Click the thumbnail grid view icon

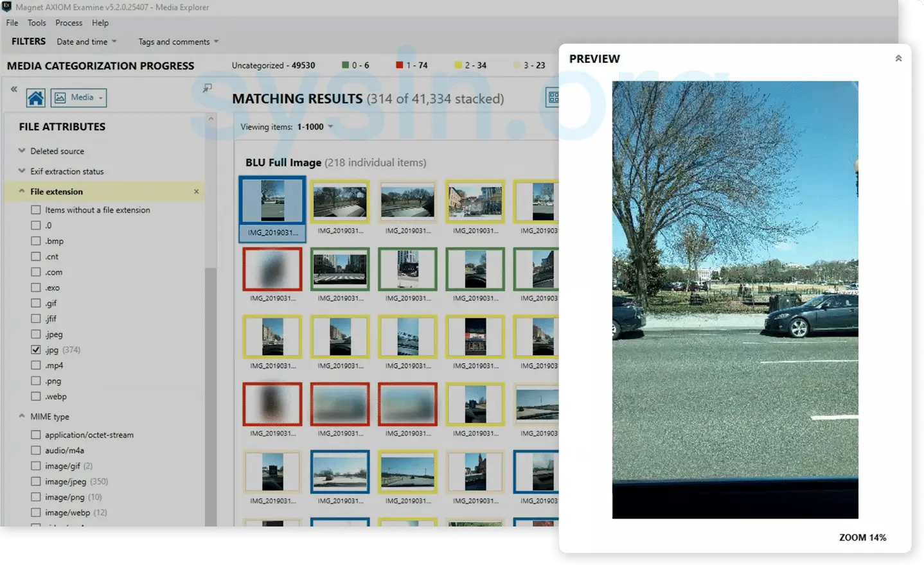point(552,98)
